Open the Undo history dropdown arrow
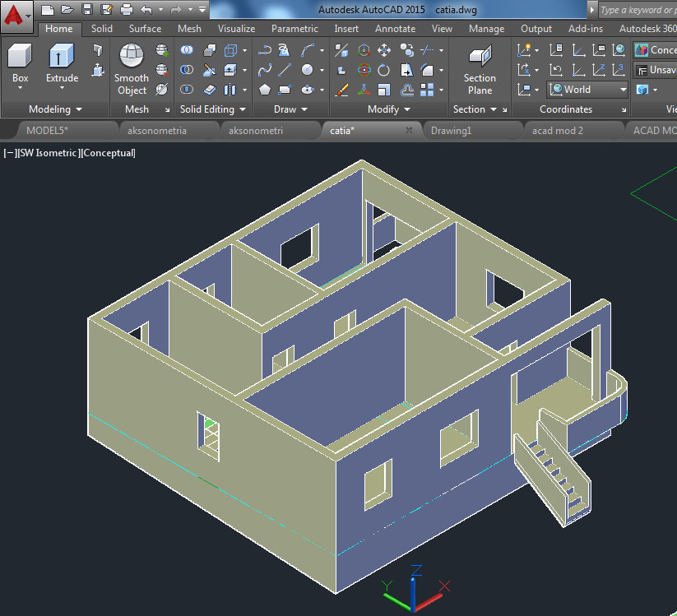 click(x=160, y=9)
